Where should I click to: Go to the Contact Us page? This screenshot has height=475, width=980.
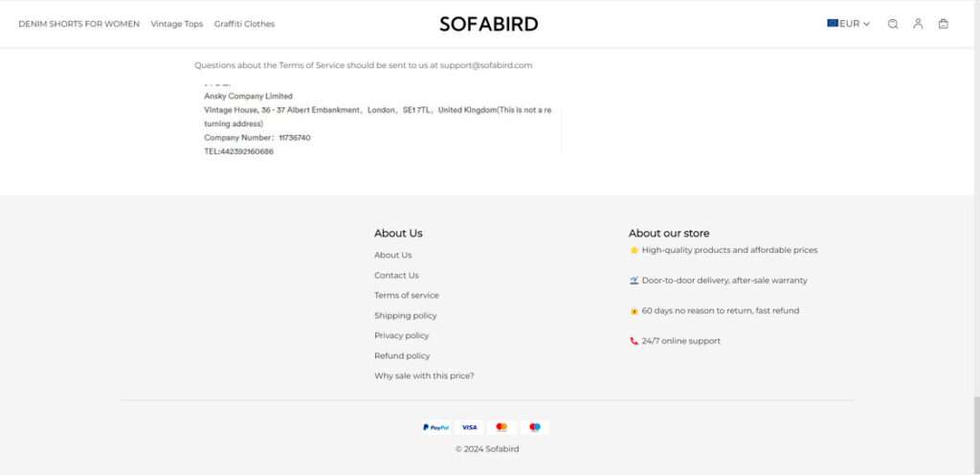pos(396,275)
